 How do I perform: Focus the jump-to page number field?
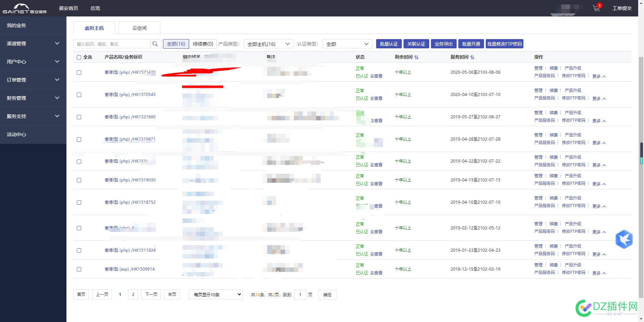(x=300, y=295)
